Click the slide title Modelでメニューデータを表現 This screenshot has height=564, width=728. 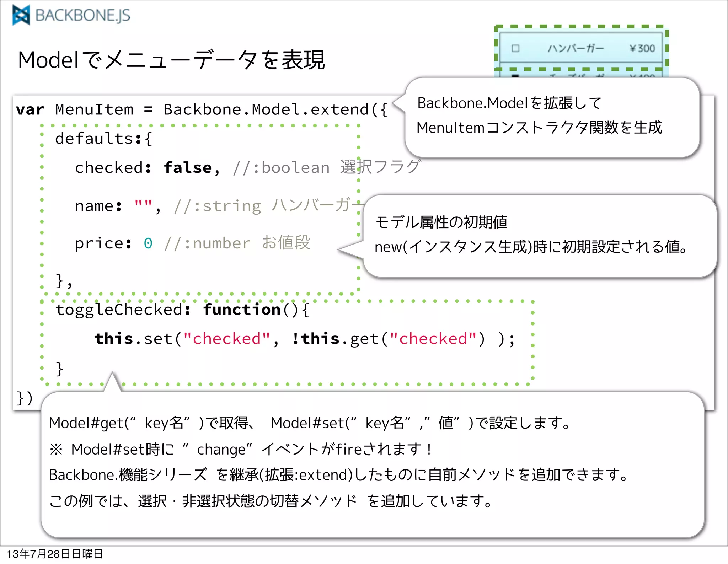coord(171,60)
